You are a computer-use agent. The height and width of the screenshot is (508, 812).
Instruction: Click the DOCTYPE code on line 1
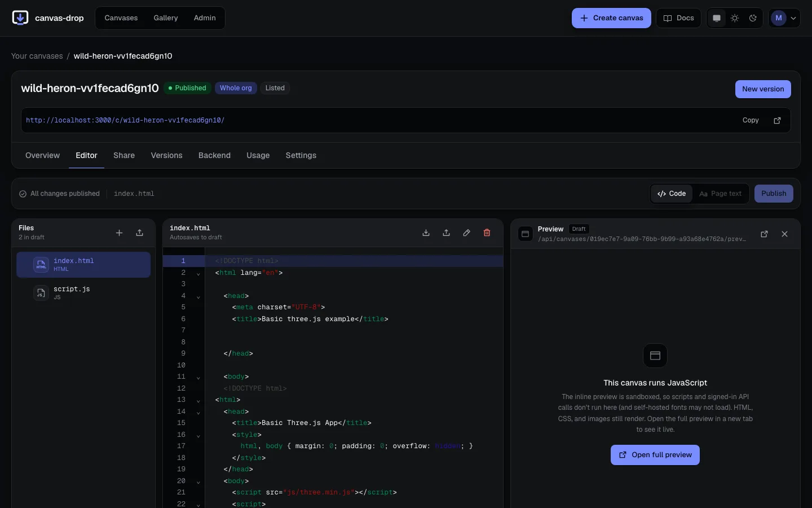[247, 261]
